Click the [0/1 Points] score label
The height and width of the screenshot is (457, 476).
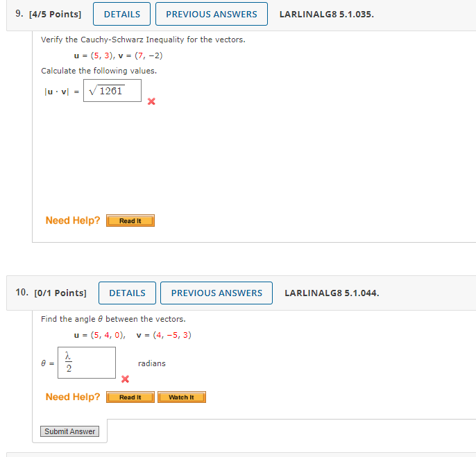pyautogui.click(x=60, y=293)
